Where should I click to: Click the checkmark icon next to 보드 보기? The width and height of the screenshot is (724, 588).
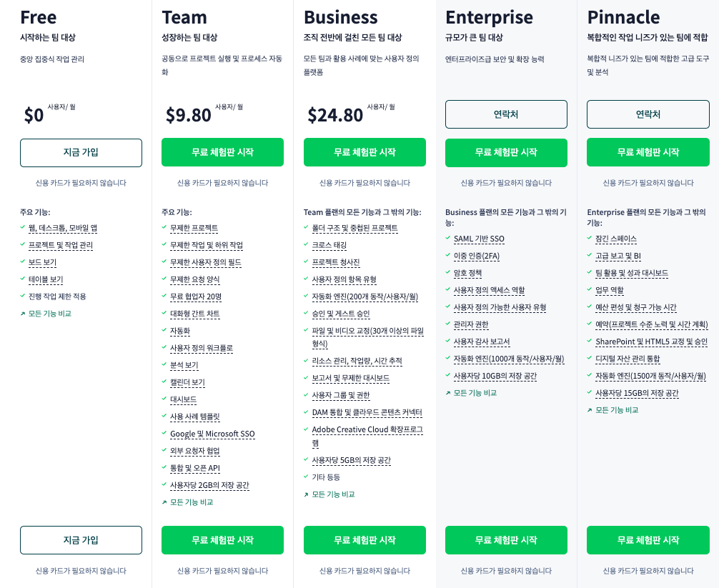[23, 262]
